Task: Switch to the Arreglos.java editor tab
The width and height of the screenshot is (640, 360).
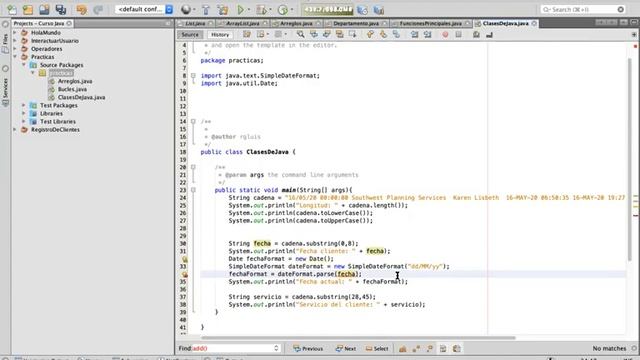Action: click(x=296, y=24)
